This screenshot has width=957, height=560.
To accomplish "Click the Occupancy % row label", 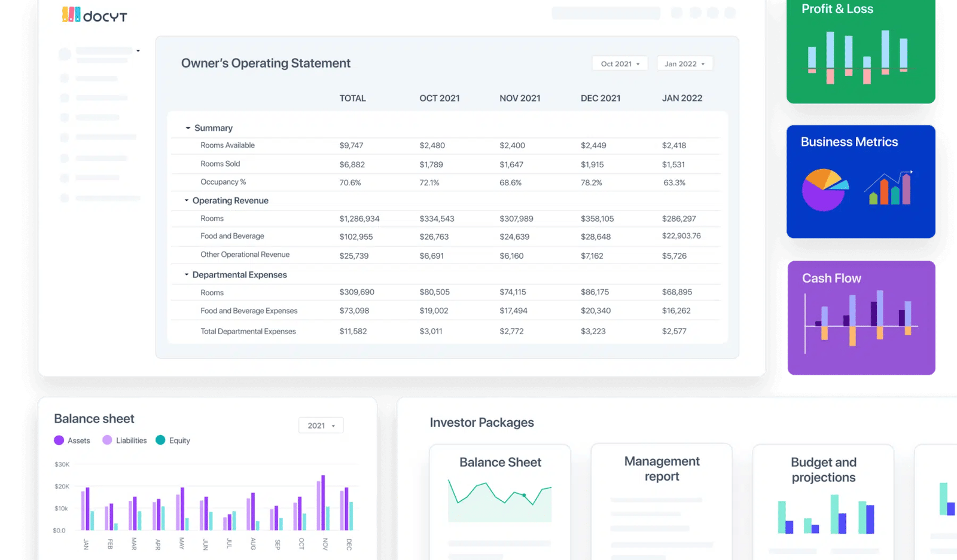I will (223, 182).
